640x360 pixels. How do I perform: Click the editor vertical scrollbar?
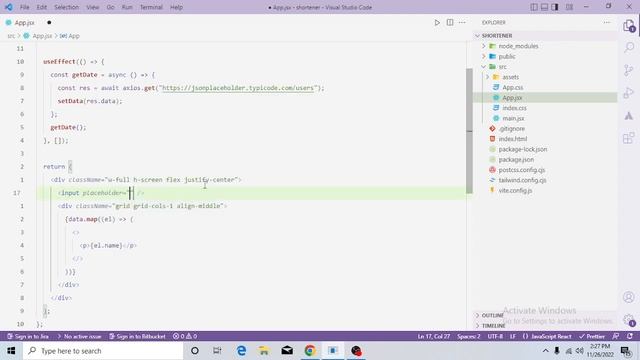point(469,131)
